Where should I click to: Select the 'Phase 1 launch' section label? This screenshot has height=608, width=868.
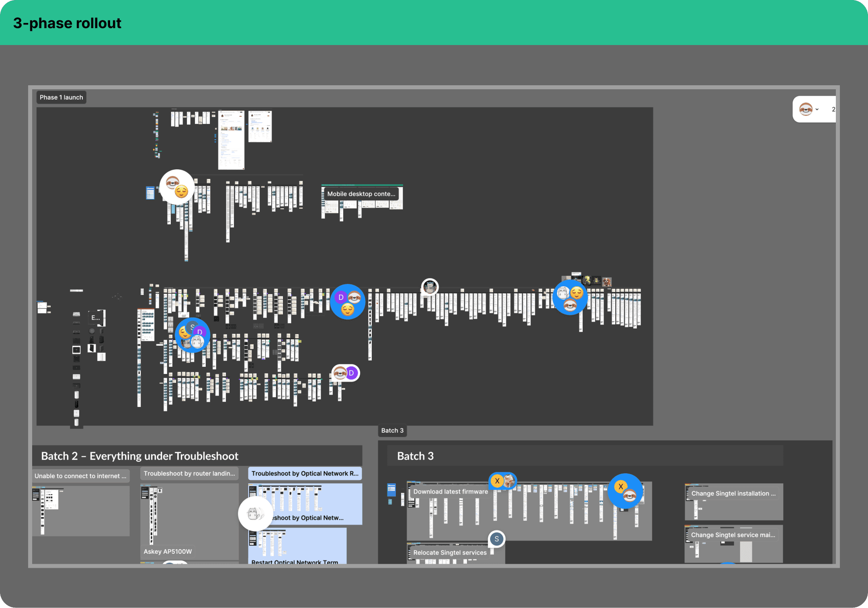pos(61,97)
